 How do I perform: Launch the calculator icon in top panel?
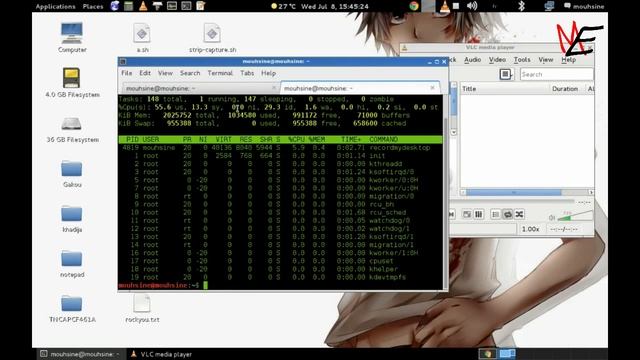coord(129,6)
